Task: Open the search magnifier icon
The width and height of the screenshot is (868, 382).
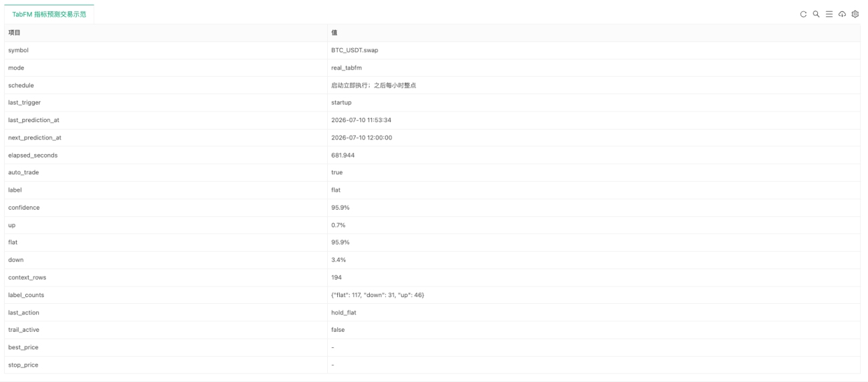Action: tap(817, 14)
